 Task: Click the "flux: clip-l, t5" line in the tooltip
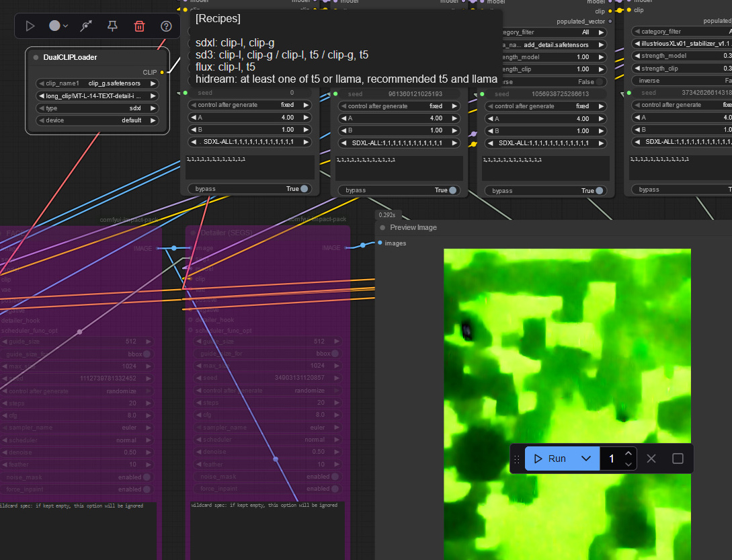[225, 67]
